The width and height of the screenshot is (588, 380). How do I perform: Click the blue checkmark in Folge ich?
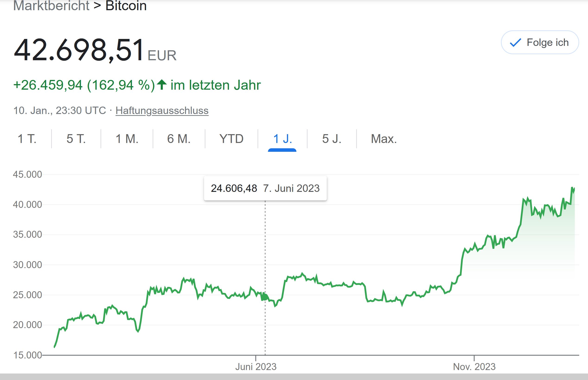(516, 43)
